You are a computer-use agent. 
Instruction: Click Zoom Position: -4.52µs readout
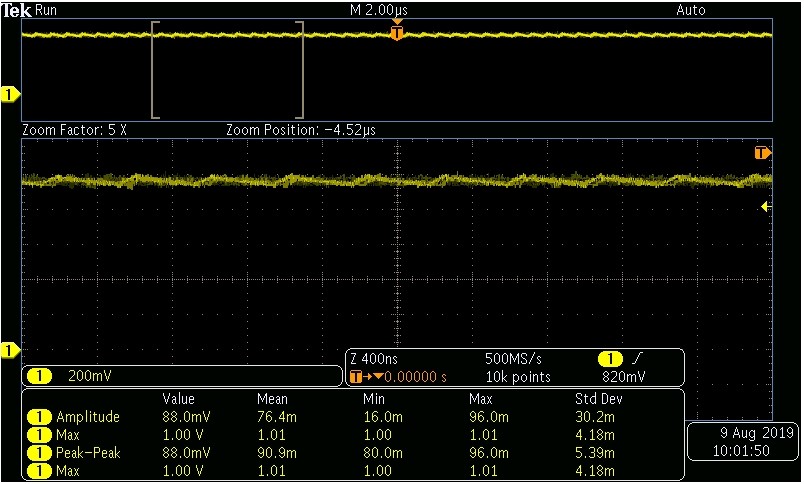tap(301, 130)
